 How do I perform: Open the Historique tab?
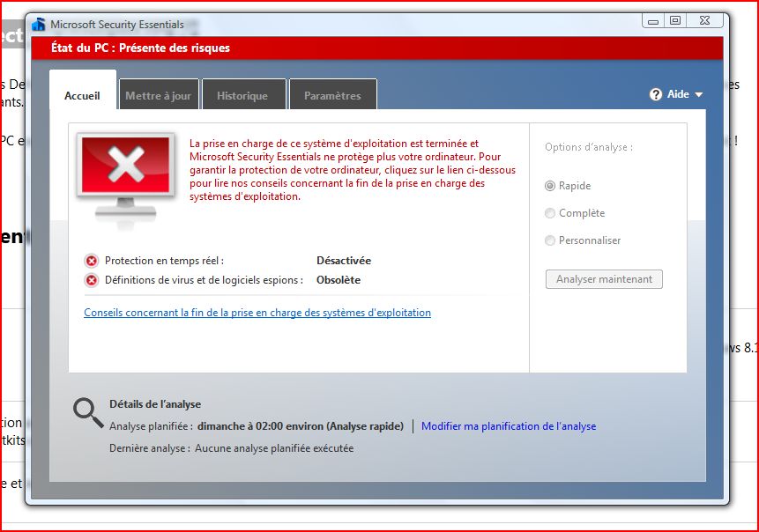(x=244, y=94)
